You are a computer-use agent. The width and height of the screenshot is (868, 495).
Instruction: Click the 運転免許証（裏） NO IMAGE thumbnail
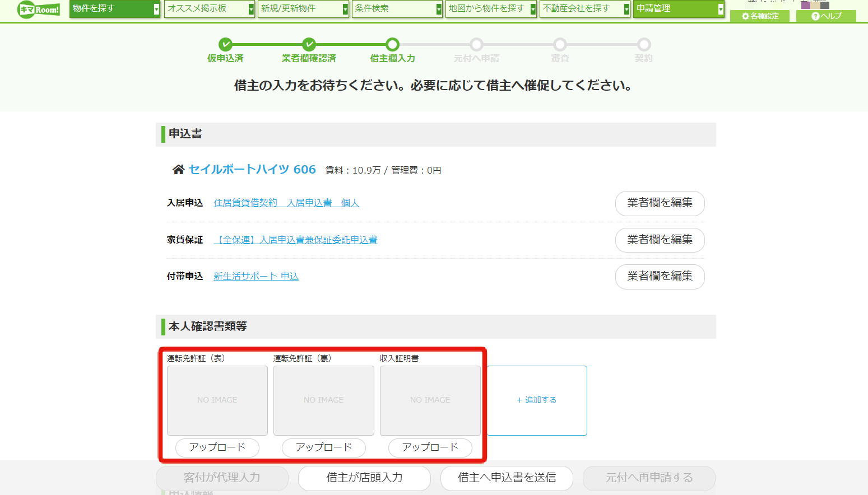[324, 400]
